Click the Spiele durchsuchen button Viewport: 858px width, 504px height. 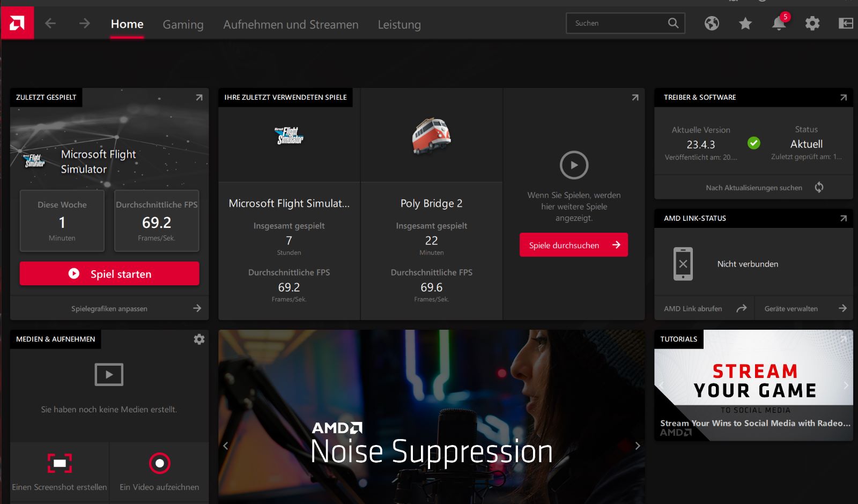574,245
